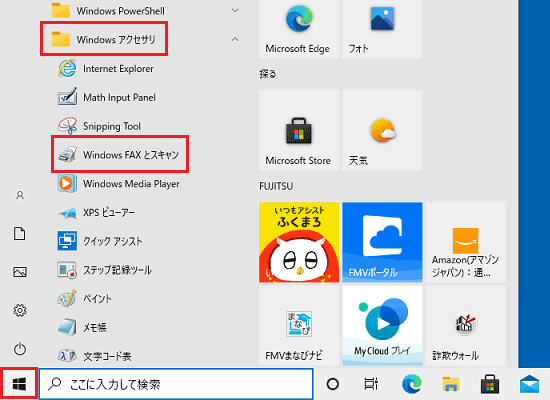Open Microsoft Store from the taskbar
Screen dimensions: 550x400
(490, 384)
